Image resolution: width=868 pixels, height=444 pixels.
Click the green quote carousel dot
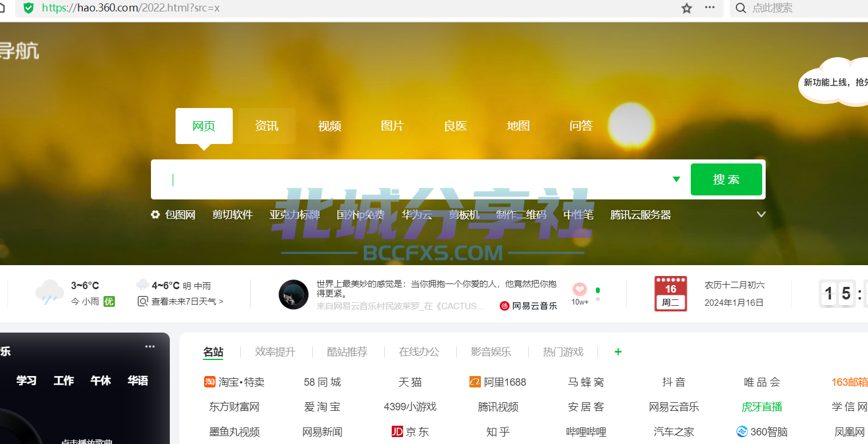(x=598, y=290)
